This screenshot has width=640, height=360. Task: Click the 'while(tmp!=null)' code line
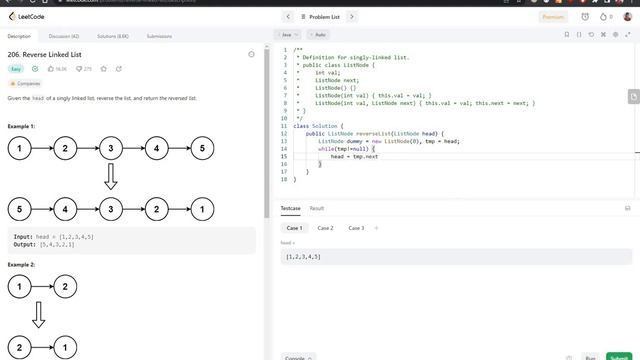coord(346,149)
